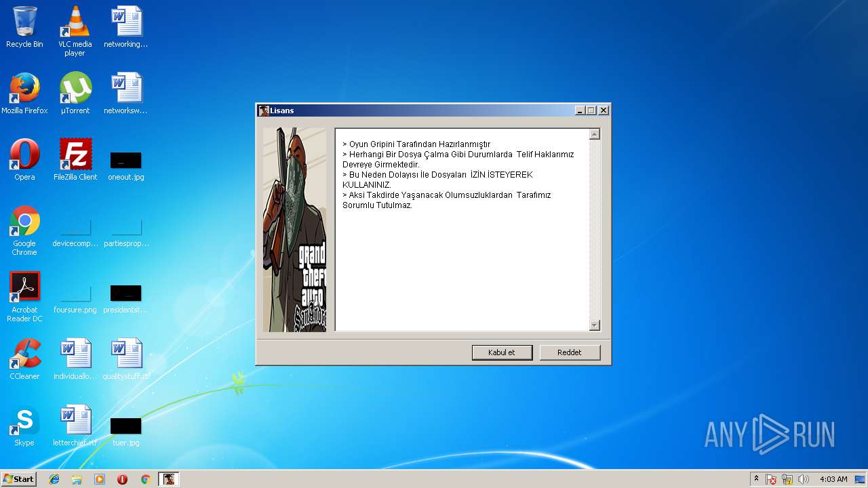The height and width of the screenshot is (488, 868).
Task: Select Acrobat Reader DC shortcut
Action: [24, 297]
